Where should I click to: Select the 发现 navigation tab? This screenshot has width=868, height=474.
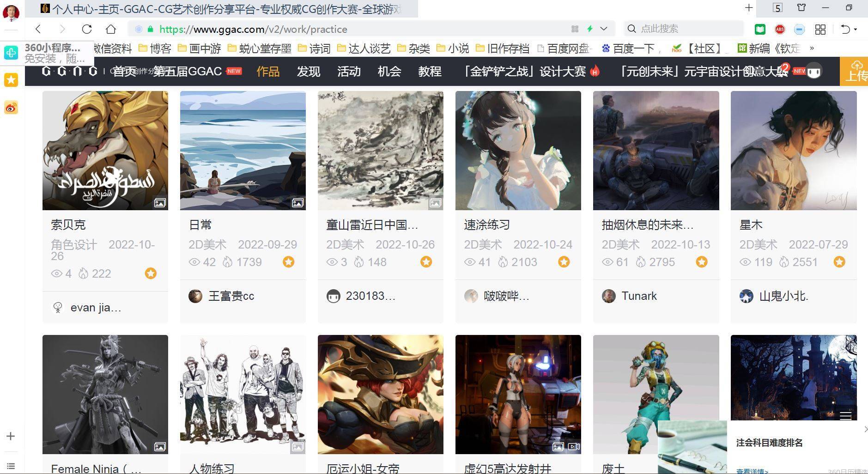(308, 71)
